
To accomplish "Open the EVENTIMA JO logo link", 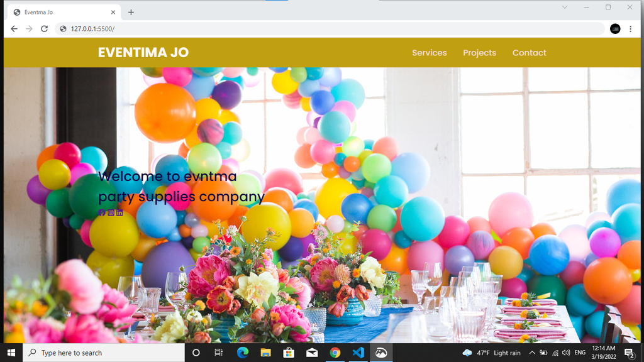I will pyautogui.click(x=143, y=53).
